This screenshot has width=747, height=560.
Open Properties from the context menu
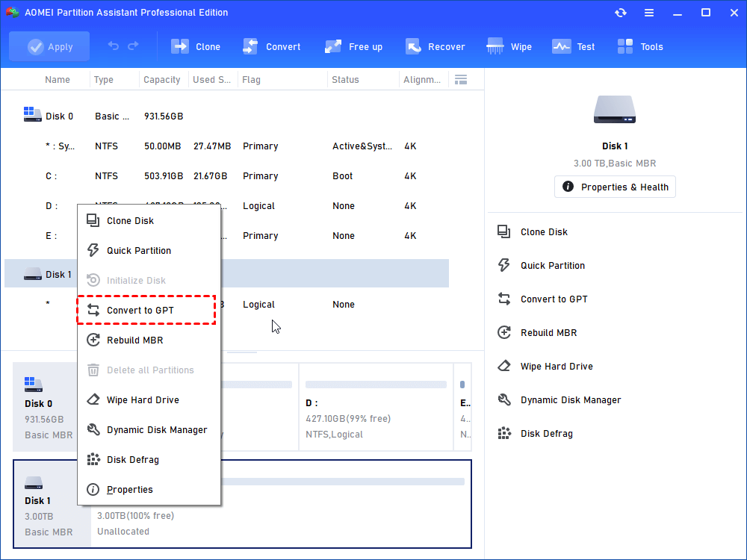pos(149,490)
